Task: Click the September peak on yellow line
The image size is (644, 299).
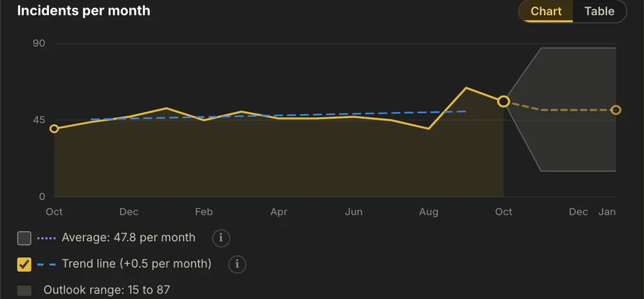Action: click(x=466, y=88)
